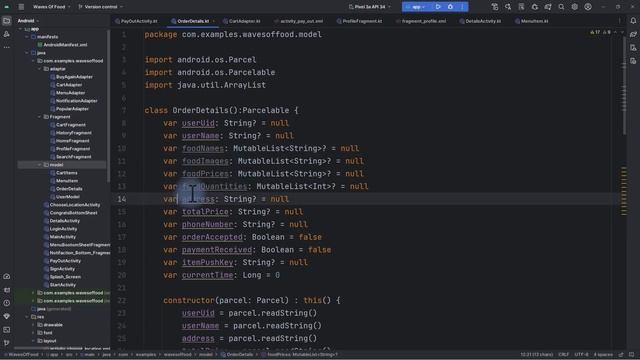Collapse the adapter package folder

click(x=40, y=69)
